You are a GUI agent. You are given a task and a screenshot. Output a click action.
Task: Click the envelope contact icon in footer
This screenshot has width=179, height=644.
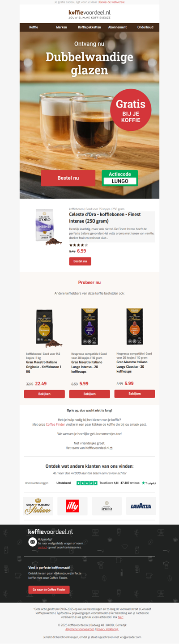point(32,542)
